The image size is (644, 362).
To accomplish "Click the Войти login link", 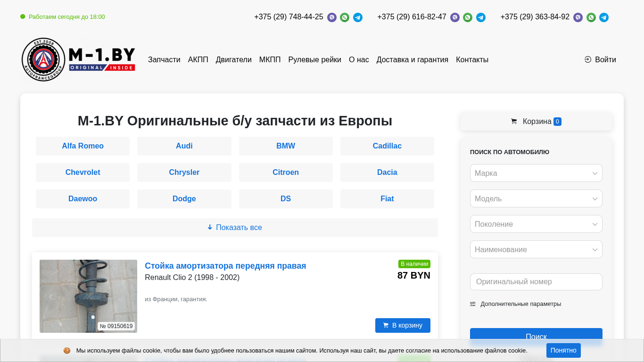I will 600,60.
